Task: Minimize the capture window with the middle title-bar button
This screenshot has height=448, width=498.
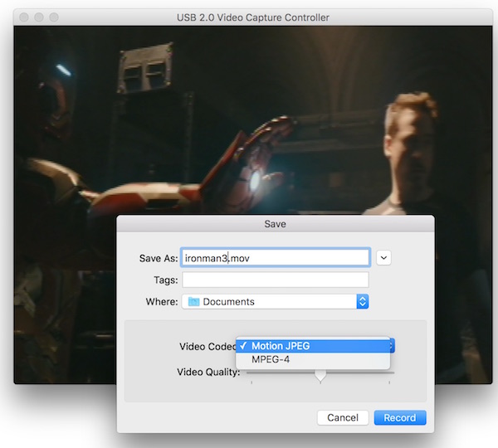Action: 39,17
